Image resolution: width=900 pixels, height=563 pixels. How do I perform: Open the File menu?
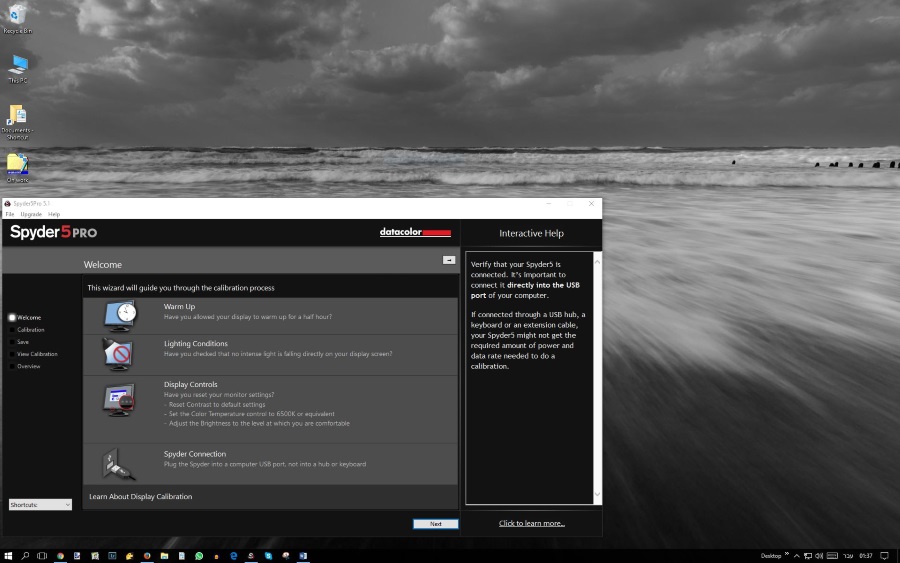10,214
